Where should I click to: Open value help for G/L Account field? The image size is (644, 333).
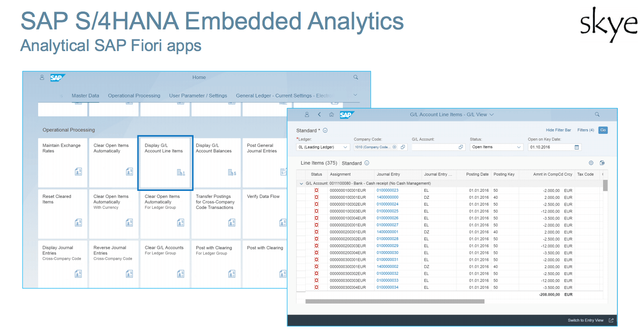click(x=461, y=147)
